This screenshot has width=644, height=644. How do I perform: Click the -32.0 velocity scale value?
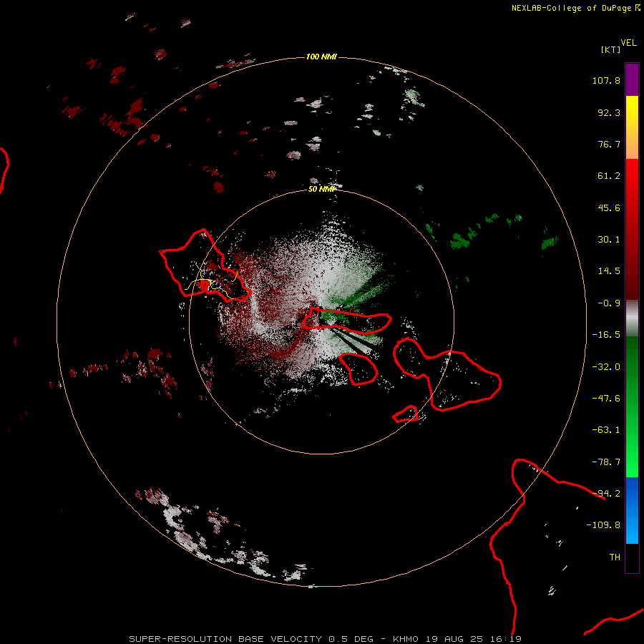click(x=606, y=367)
